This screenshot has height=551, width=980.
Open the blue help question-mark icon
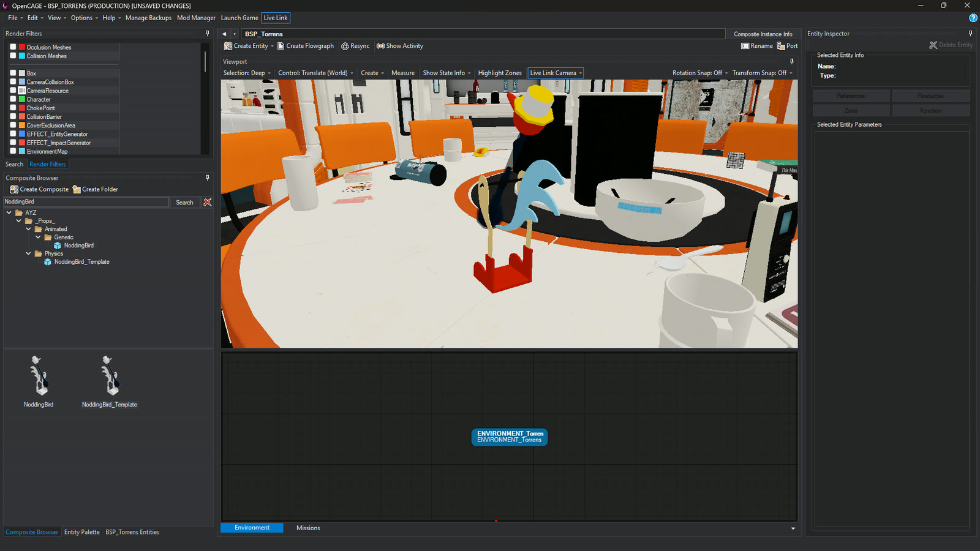tap(973, 18)
